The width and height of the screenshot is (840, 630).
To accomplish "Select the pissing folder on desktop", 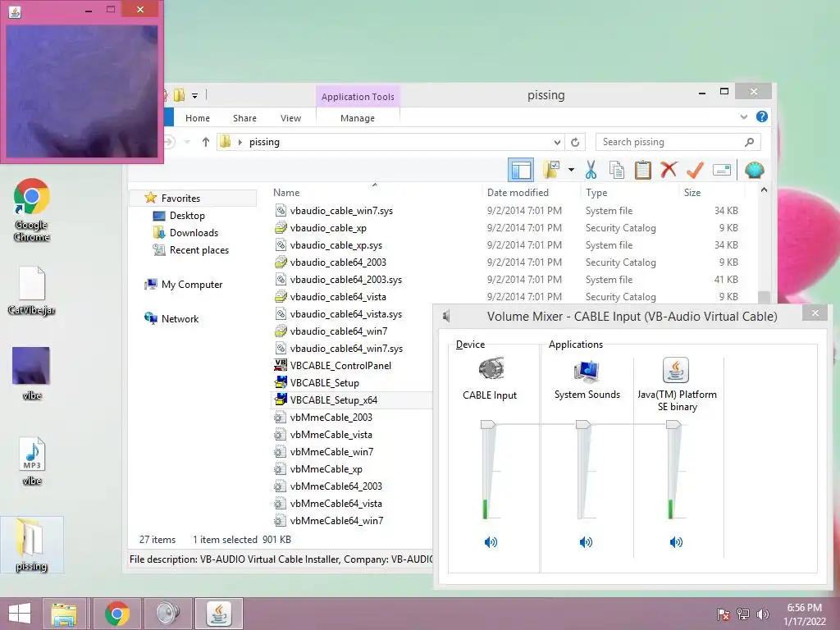I will coord(32,546).
